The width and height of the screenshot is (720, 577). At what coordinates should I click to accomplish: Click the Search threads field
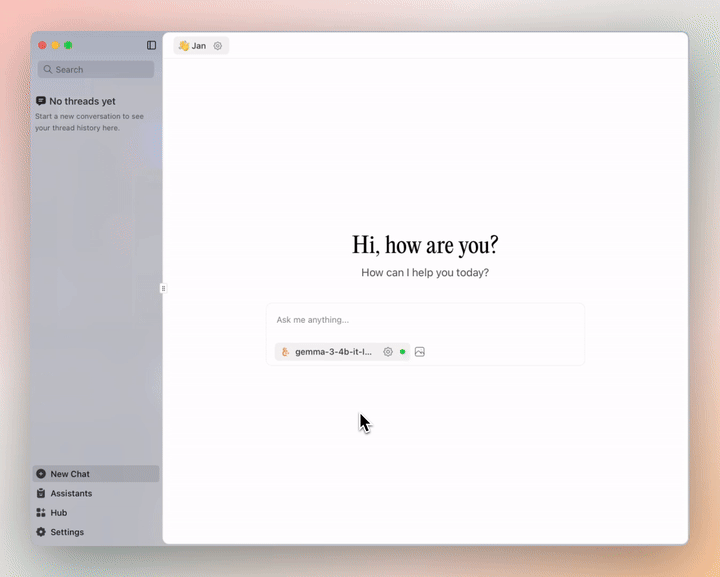coord(96,70)
